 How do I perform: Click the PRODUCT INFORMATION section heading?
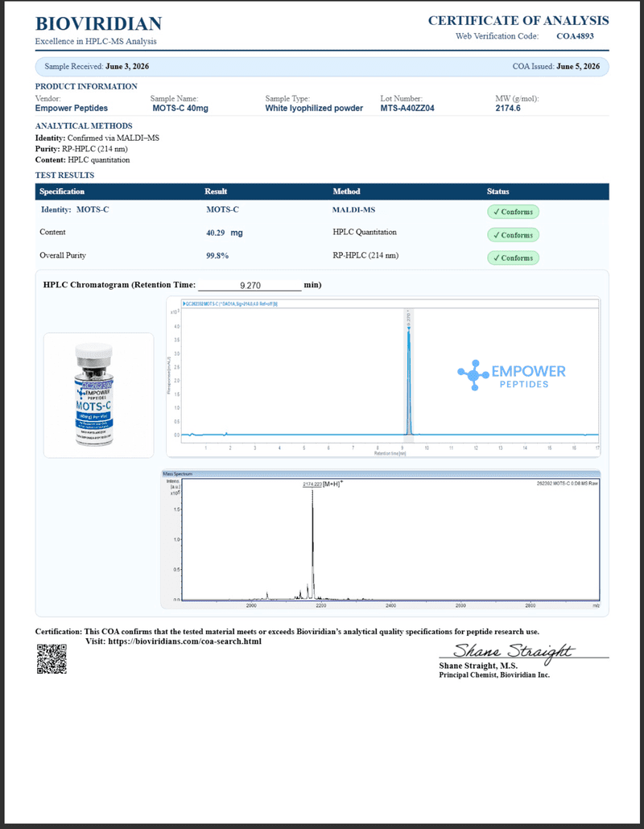pyautogui.click(x=86, y=86)
